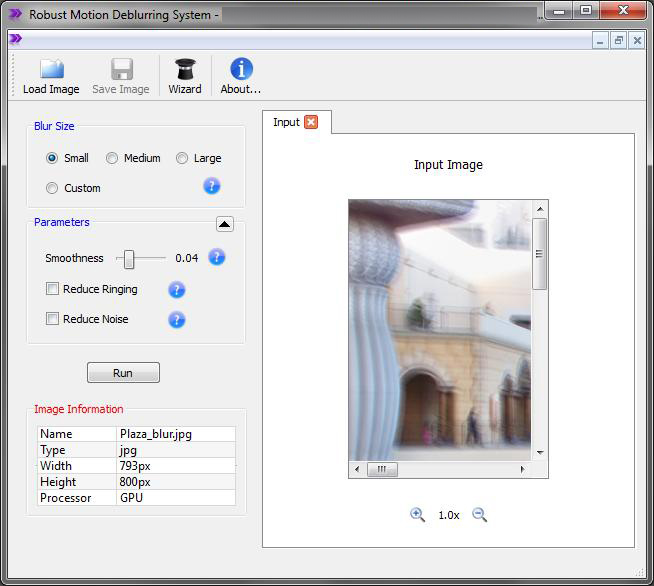
Task: Collapse the Parameters panel arrow
Action: click(224, 224)
